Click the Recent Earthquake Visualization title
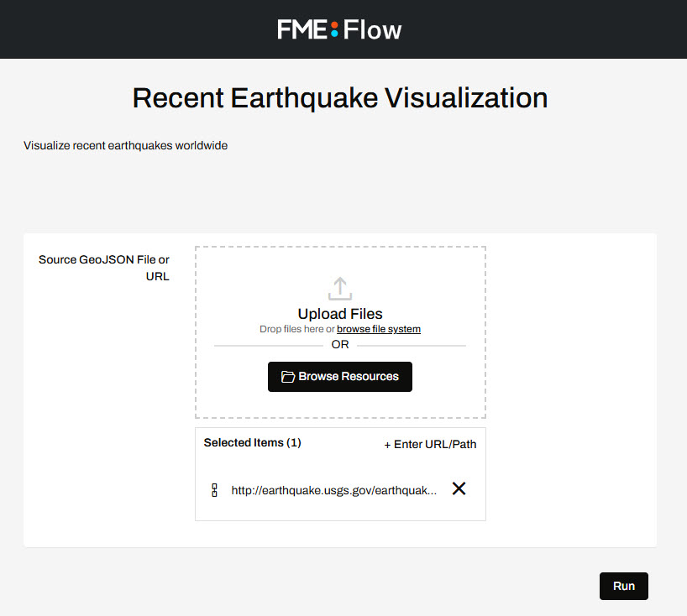687x616 pixels. tap(339, 98)
